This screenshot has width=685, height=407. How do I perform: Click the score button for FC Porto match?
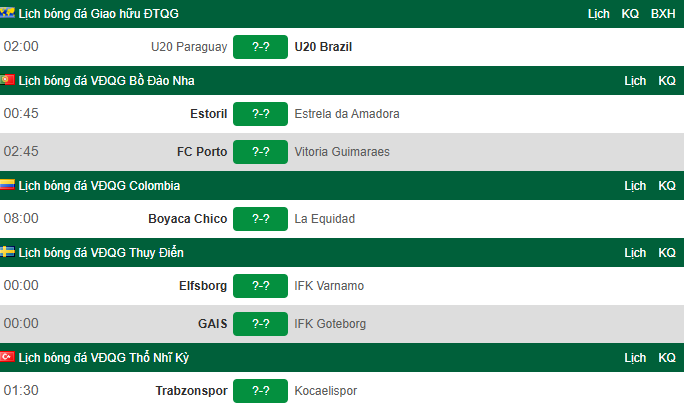(260, 152)
